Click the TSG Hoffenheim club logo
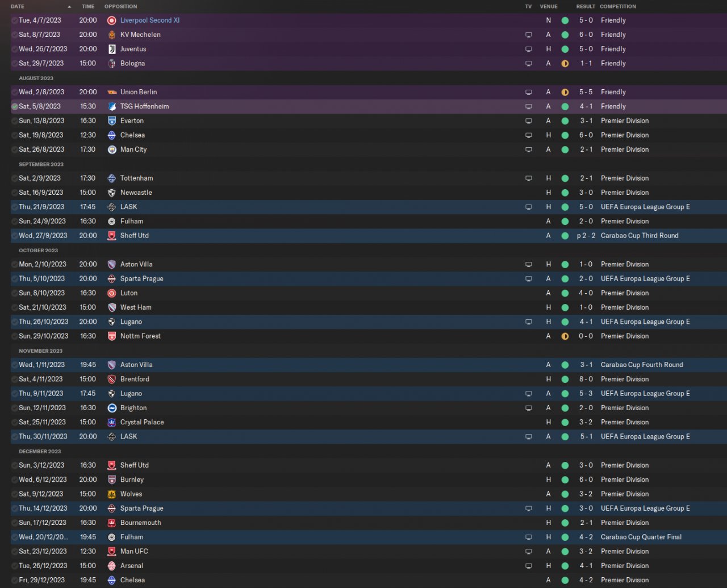The image size is (727, 588). (x=112, y=106)
